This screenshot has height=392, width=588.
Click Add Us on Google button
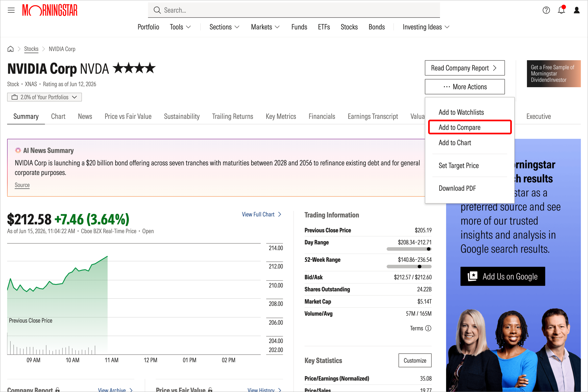point(502,276)
